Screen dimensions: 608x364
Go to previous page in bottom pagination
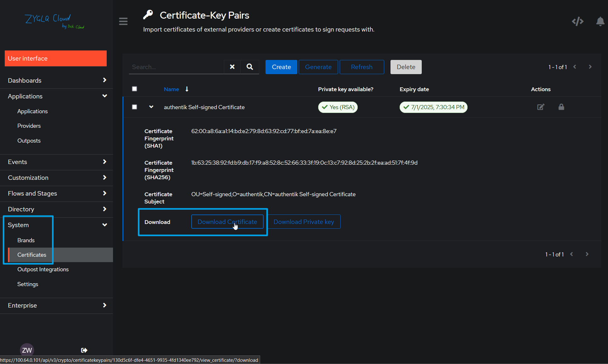click(572, 254)
